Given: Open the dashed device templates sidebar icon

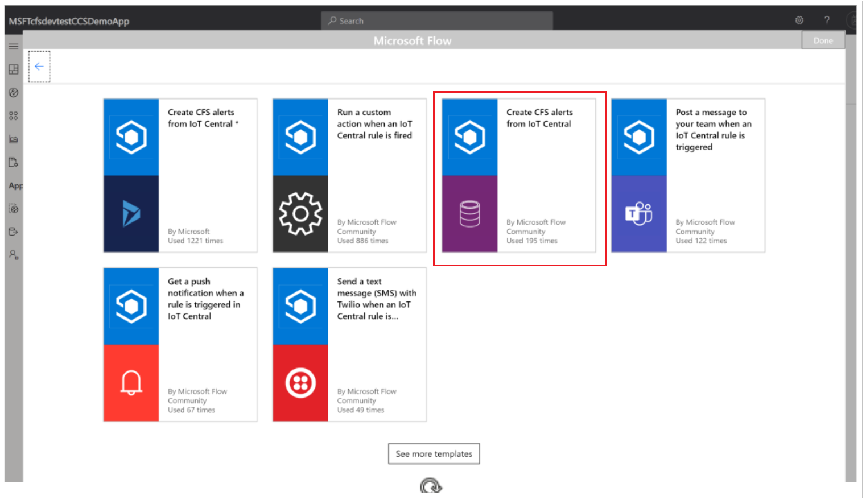Looking at the screenshot, I should [x=14, y=209].
